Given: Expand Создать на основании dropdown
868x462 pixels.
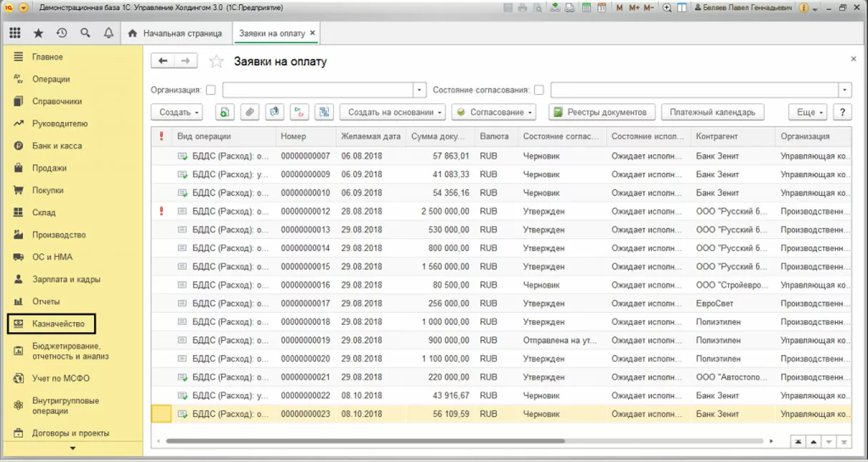Looking at the screenshot, I should coord(392,112).
